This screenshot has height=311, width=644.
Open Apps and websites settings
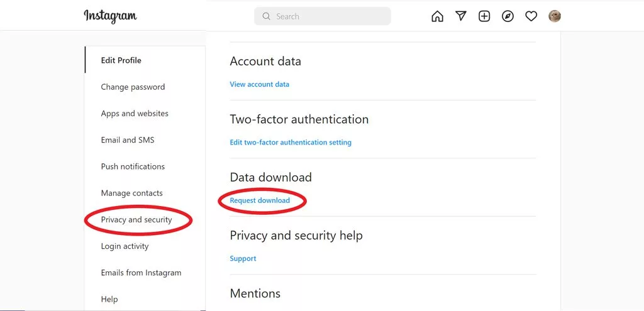(135, 114)
